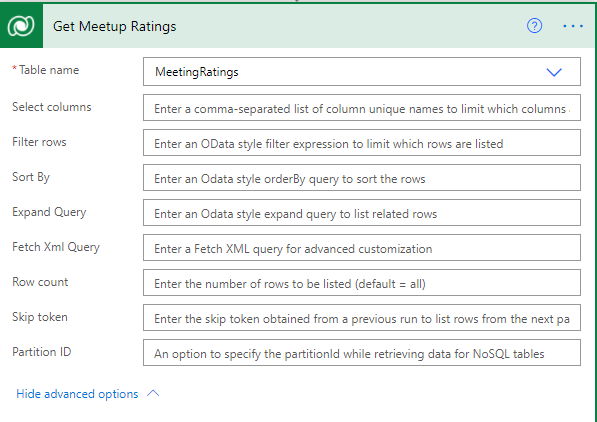Expand the Table name dropdown chevron
Screen dimensions: 597x422
(554, 72)
